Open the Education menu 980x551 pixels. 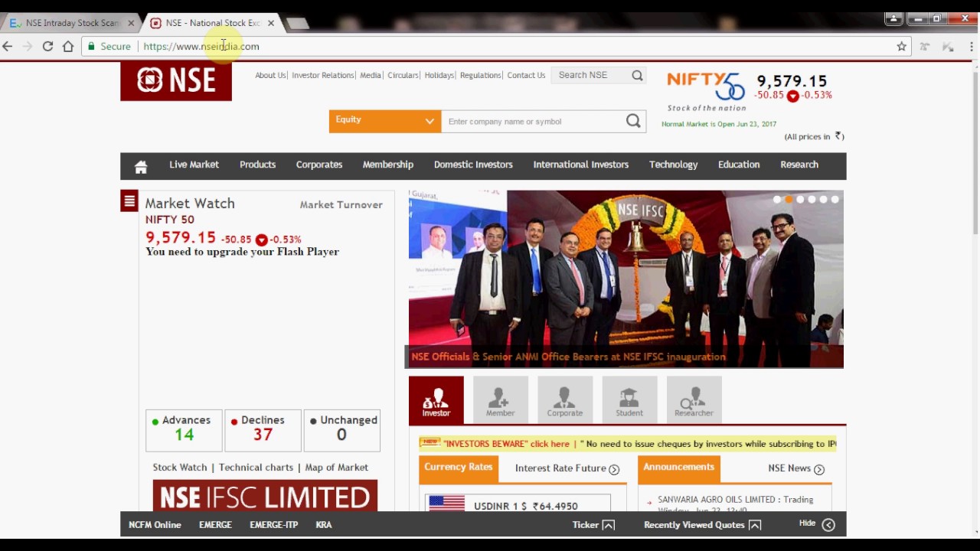[x=739, y=165]
